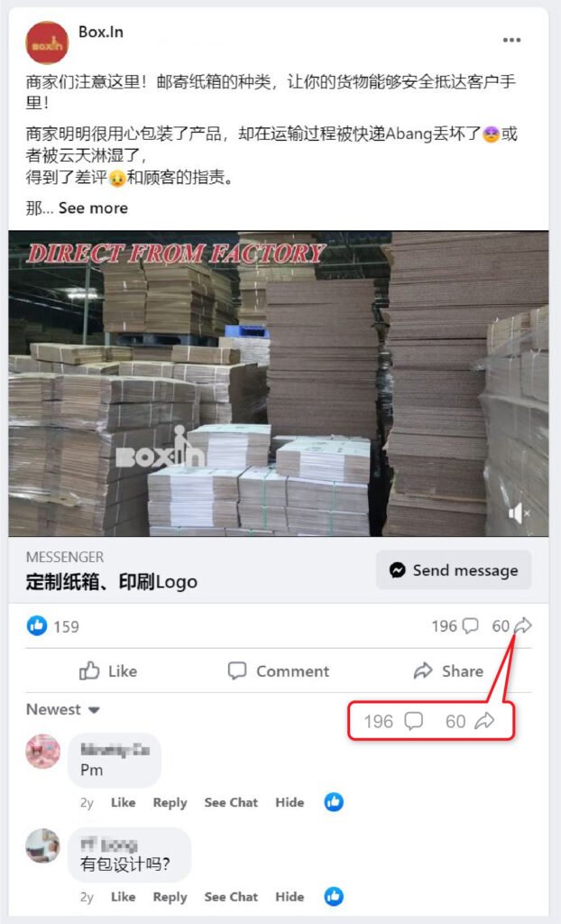This screenshot has width=561, height=924.
Task: Play the Direct From Factory video
Action: click(278, 383)
